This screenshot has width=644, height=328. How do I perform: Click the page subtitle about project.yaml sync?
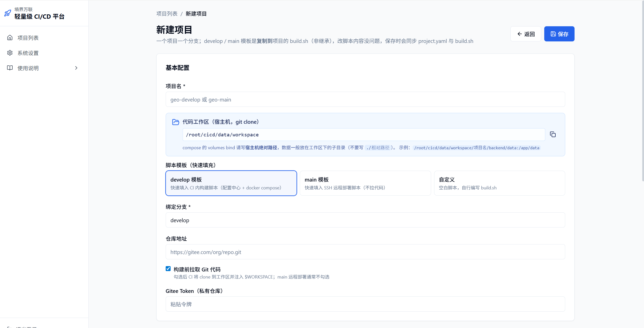(x=315, y=41)
